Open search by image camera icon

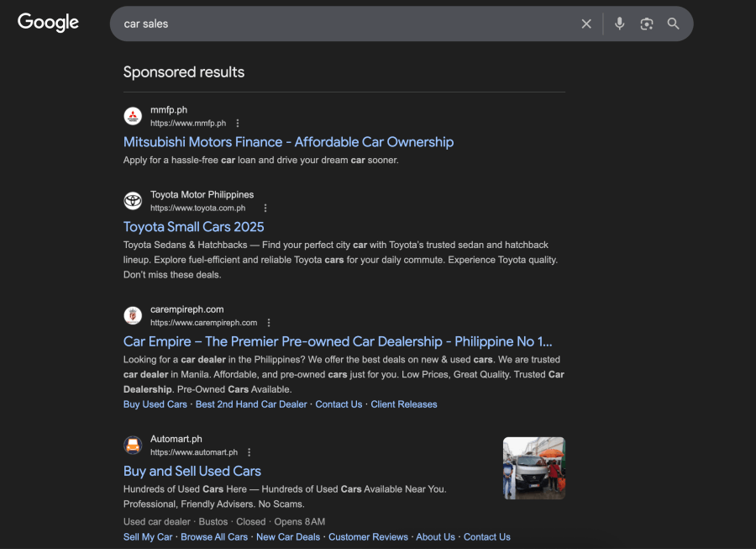pos(647,24)
